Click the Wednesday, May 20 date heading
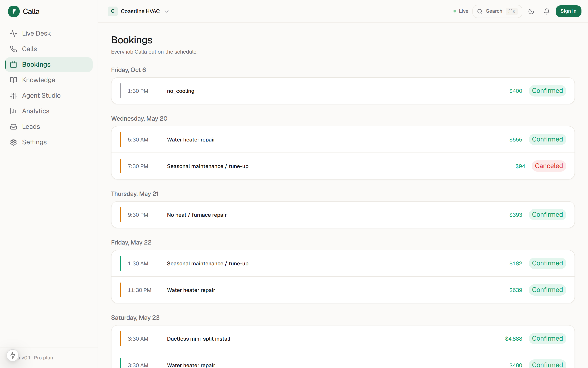This screenshot has width=588, height=368. [x=139, y=119]
